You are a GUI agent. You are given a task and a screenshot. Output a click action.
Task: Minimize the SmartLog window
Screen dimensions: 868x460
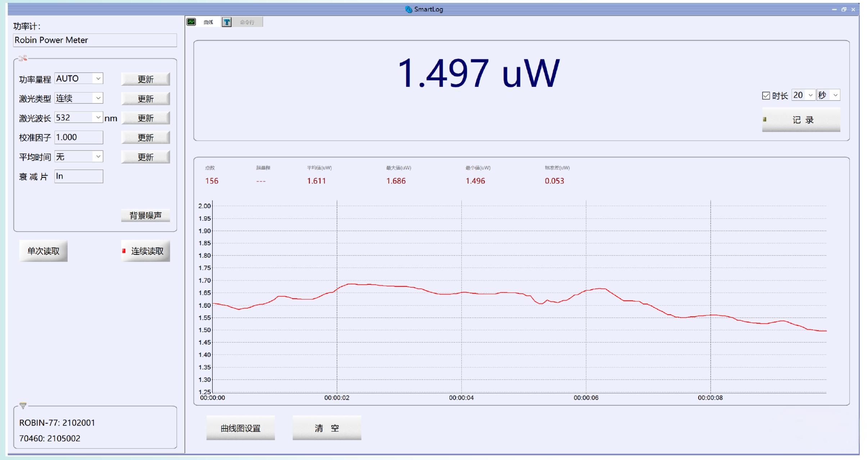835,10
